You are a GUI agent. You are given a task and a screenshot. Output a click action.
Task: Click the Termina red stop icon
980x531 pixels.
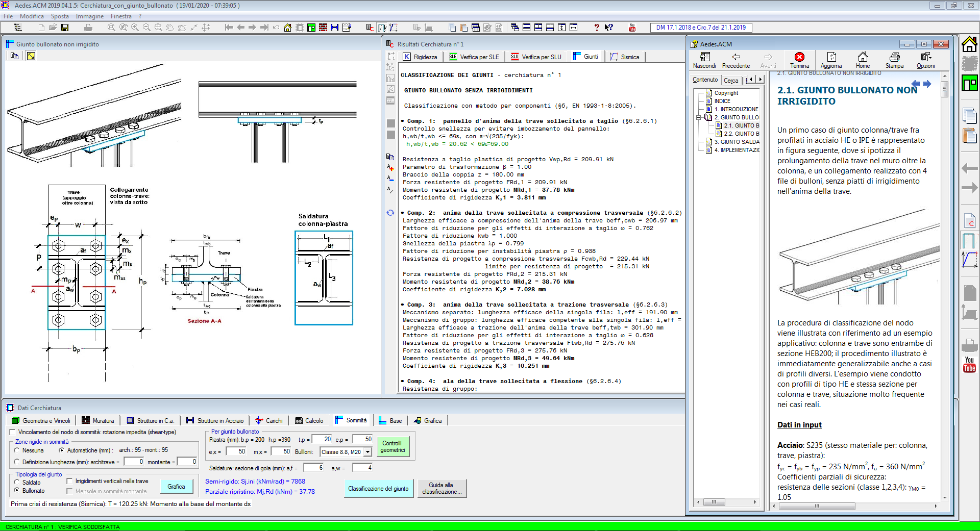tap(799, 57)
